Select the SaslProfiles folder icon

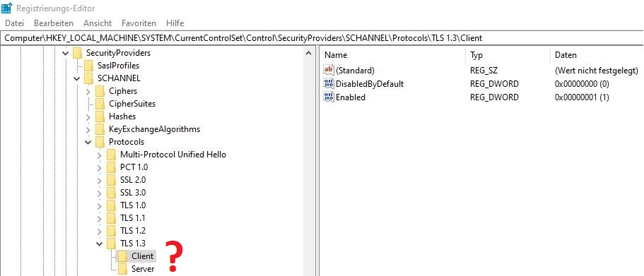[x=88, y=66]
